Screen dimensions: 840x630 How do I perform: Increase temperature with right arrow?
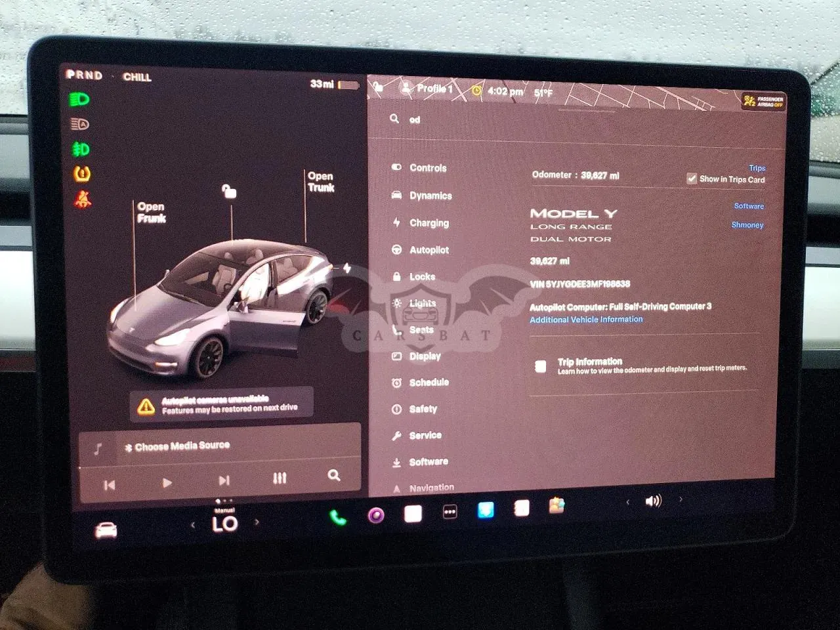pos(257,522)
